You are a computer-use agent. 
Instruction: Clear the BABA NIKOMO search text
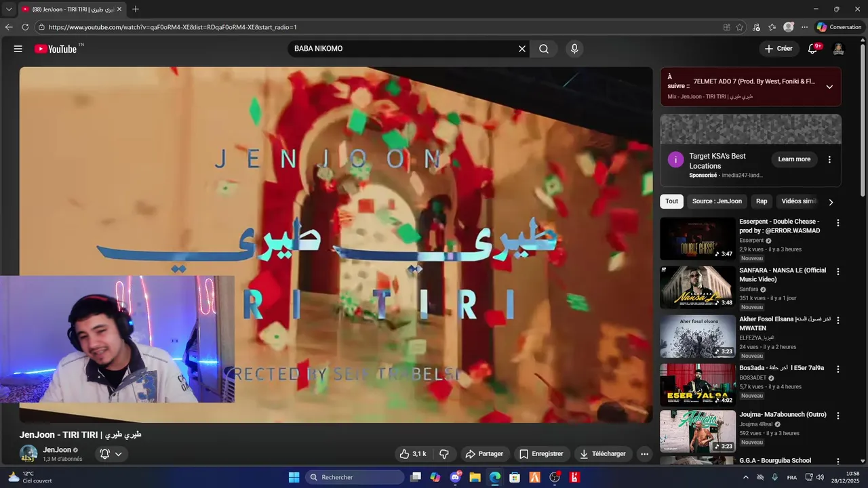click(522, 49)
